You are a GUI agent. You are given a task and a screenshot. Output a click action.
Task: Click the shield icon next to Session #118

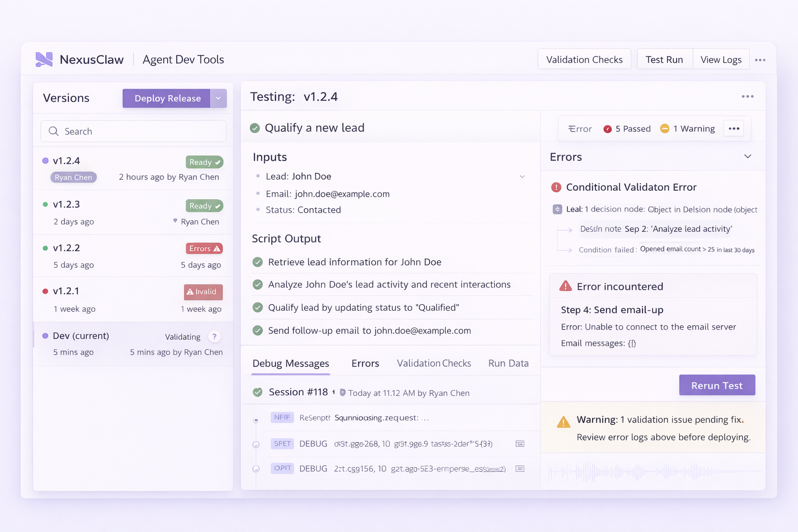pos(342,392)
